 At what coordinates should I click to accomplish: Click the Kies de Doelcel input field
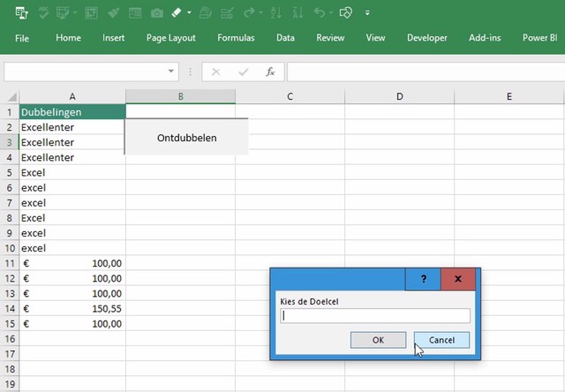click(x=375, y=315)
